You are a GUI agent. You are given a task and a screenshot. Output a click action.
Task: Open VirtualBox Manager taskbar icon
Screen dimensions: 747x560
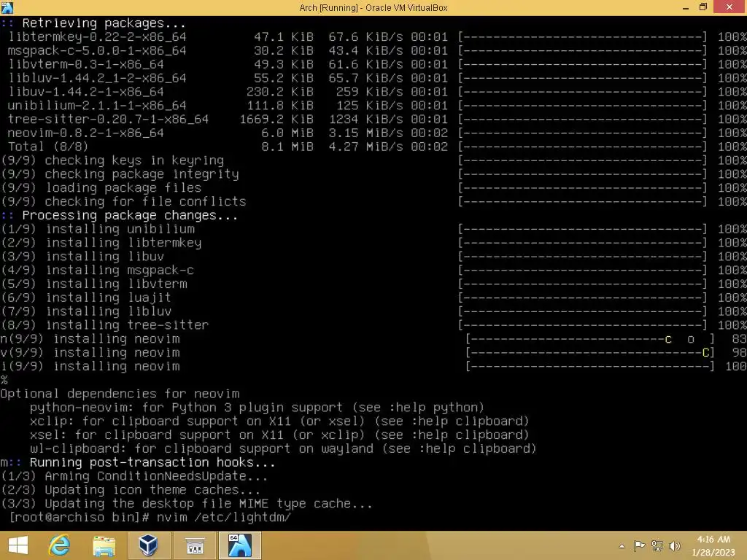click(x=149, y=545)
